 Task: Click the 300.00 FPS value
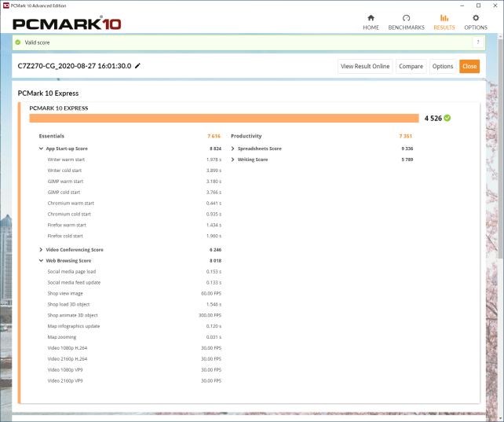210,315
